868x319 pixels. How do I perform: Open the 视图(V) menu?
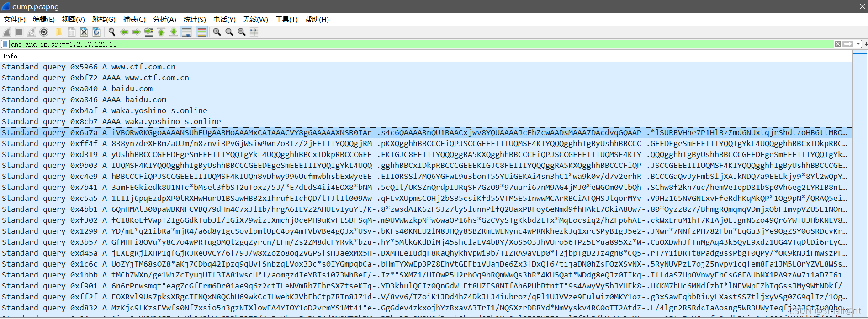tap(74, 20)
